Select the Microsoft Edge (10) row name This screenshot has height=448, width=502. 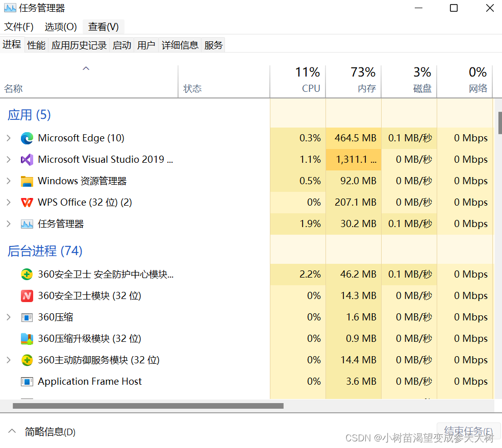(81, 138)
